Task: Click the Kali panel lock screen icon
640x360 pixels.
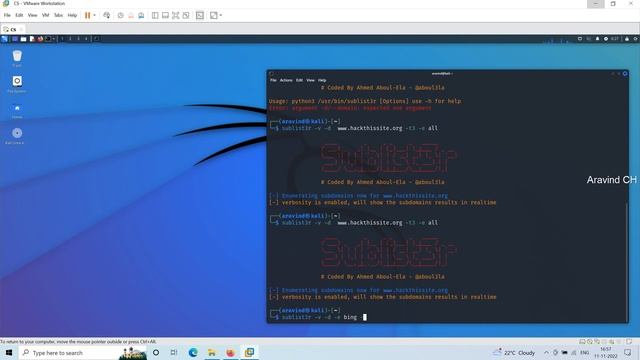Action: coord(627,39)
